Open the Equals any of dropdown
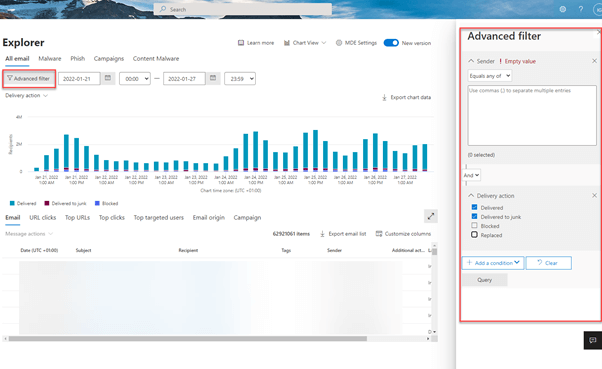The image size is (602, 369). coord(490,76)
